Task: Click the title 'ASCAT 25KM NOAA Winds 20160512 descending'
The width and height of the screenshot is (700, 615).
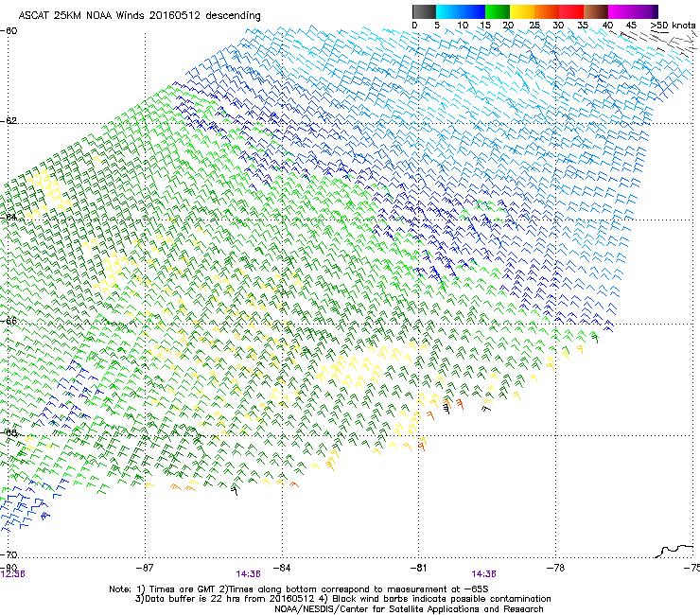Action: tap(139, 16)
